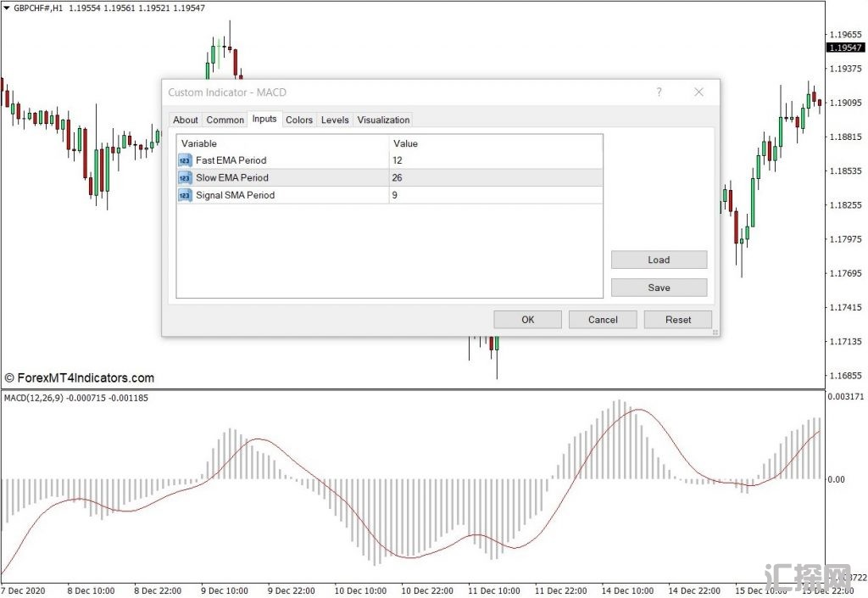Click the Cancel button
Screen dimensions: 868x598
pyautogui.click(x=603, y=320)
